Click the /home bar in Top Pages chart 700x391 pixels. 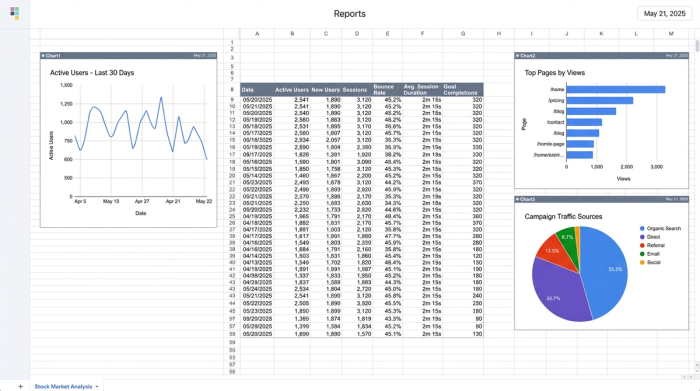[616, 90]
